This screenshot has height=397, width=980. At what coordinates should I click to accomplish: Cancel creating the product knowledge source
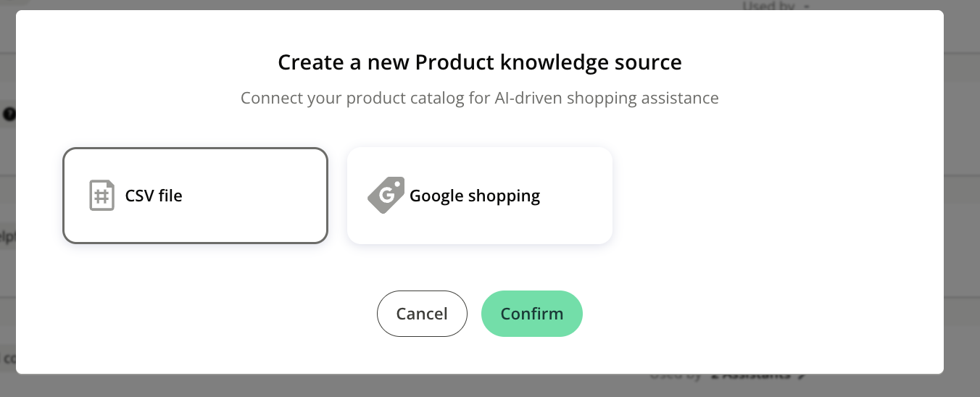422,314
